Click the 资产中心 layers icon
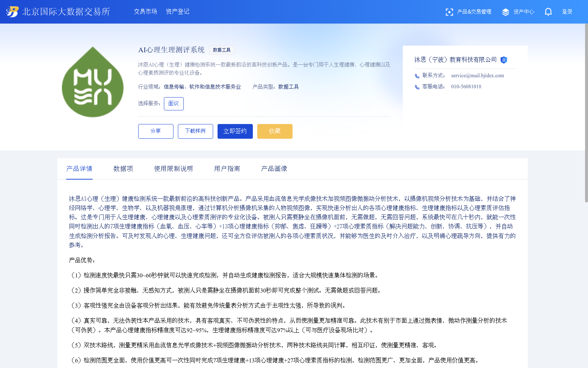This screenshot has height=368, width=588. pos(506,12)
